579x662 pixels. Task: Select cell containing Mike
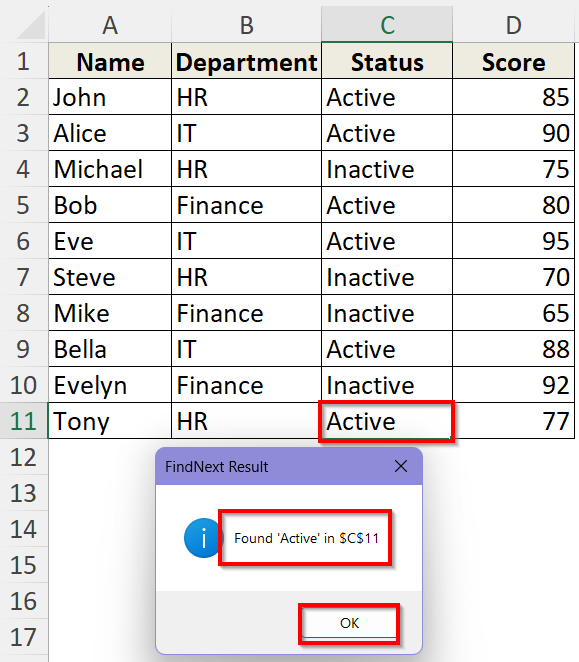(110, 313)
